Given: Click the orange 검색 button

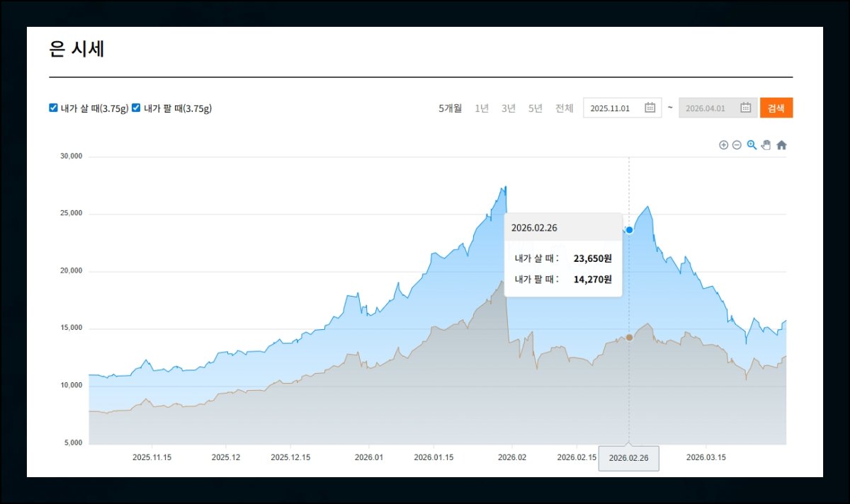Looking at the screenshot, I should click(776, 108).
